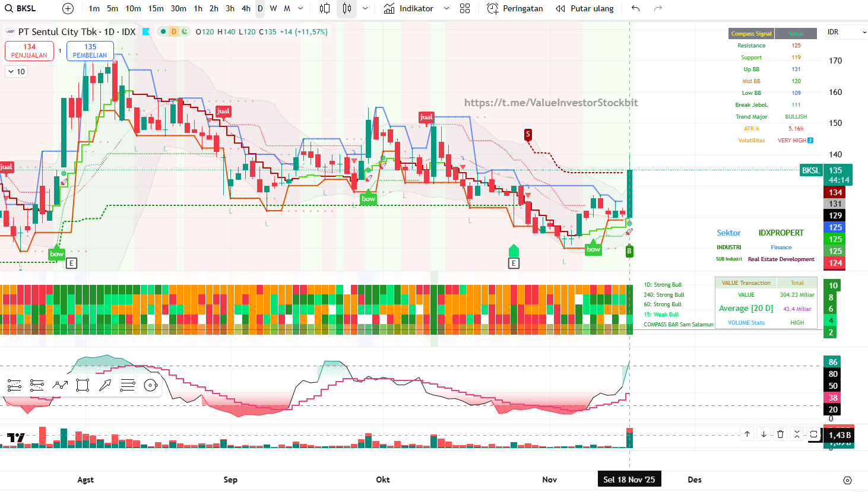This screenshot has height=492, width=868.
Task: Move the volume pane down
Action: coord(764,434)
